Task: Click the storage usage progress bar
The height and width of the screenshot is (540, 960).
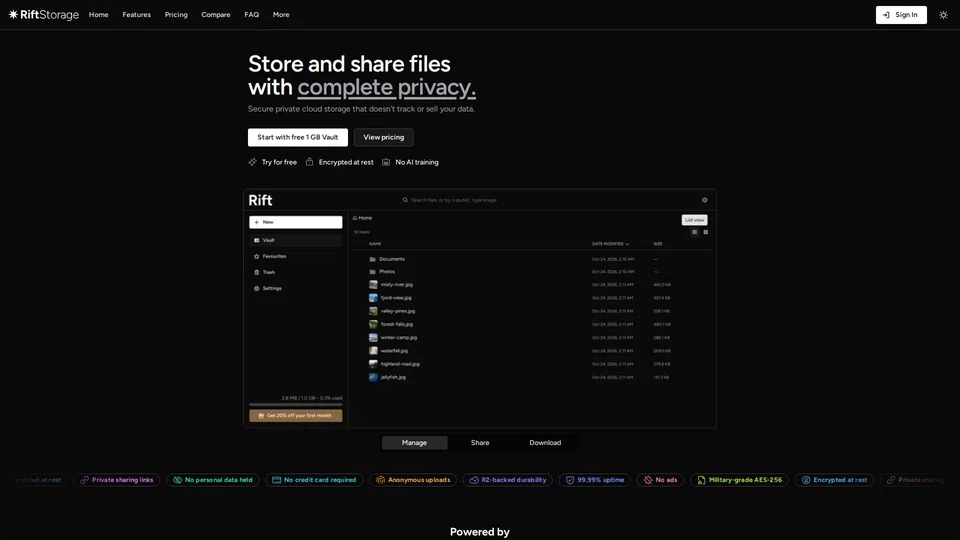Action: [x=296, y=405]
